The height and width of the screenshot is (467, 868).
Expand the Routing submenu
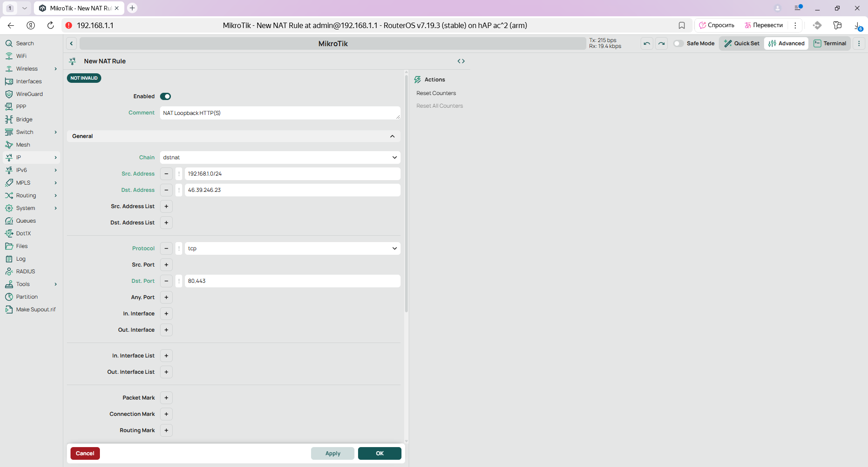[56, 195]
